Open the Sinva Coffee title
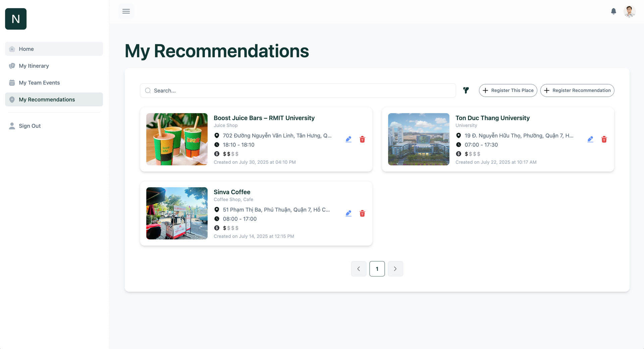Viewport: 644px width, 349px height. 232,192
